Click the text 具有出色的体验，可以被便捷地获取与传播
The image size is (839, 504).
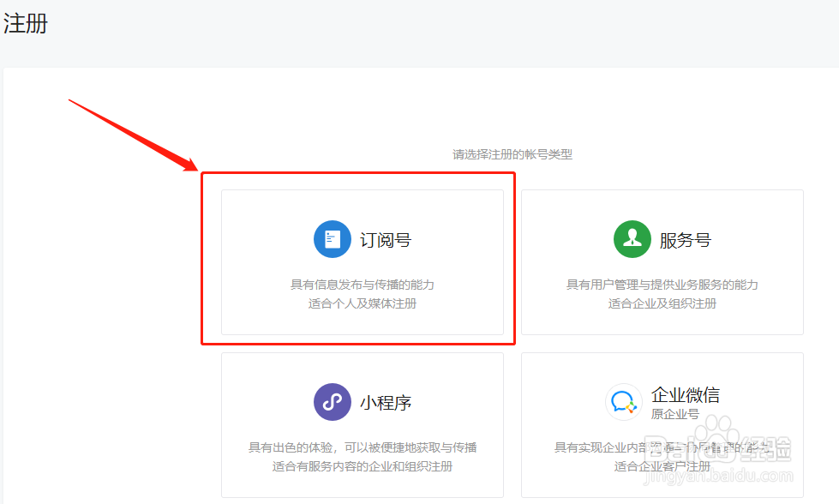[363, 447]
